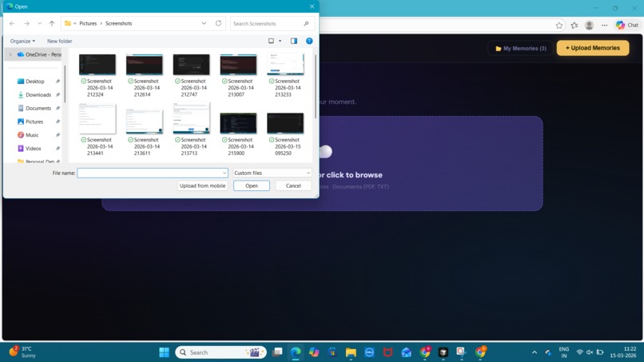Show hidden system tray icons
Viewport: 644px width, 362px height.
click(535, 352)
